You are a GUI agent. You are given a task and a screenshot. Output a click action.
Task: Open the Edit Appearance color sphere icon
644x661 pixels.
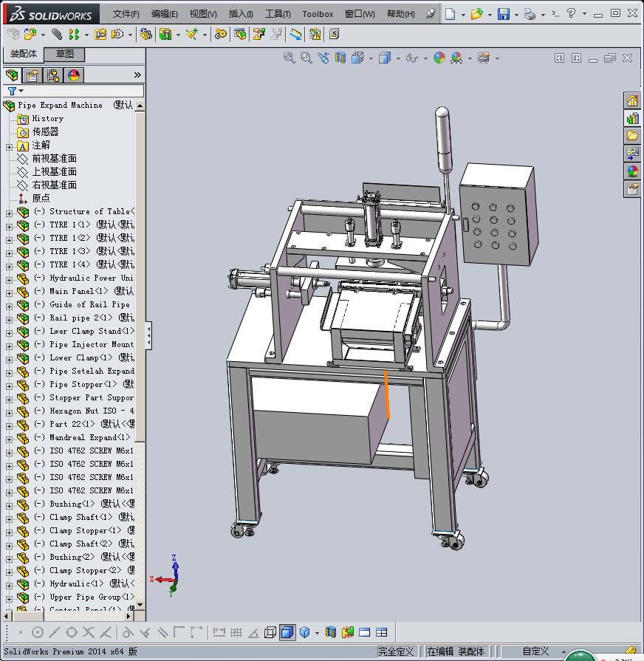point(439,58)
